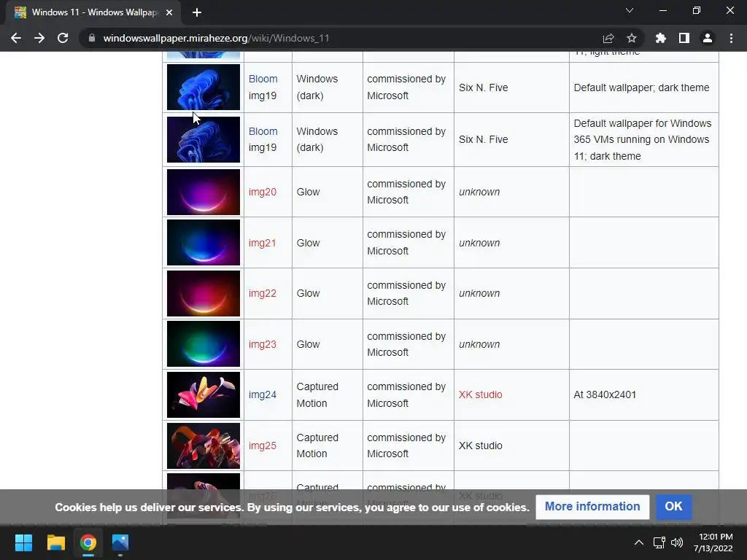Open the Photos app from the taskbar
This screenshot has width=747, height=560.
(x=120, y=542)
